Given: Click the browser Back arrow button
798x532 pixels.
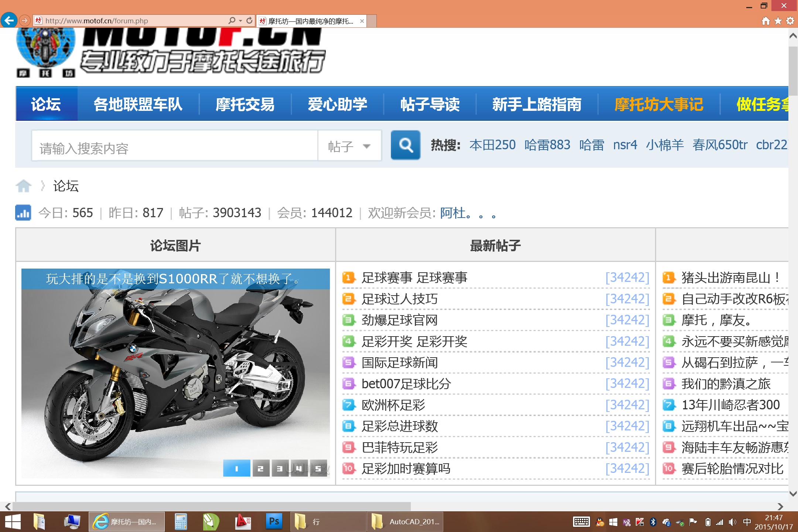Looking at the screenshot, I should pyautogui.click(x=9, y=20).
